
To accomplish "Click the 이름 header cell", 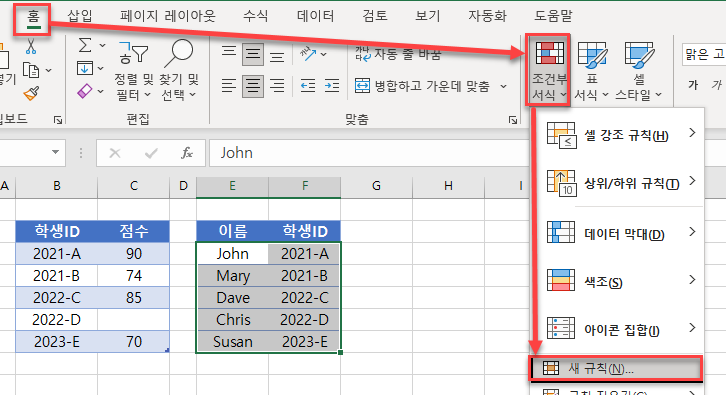I will point(232,231).
